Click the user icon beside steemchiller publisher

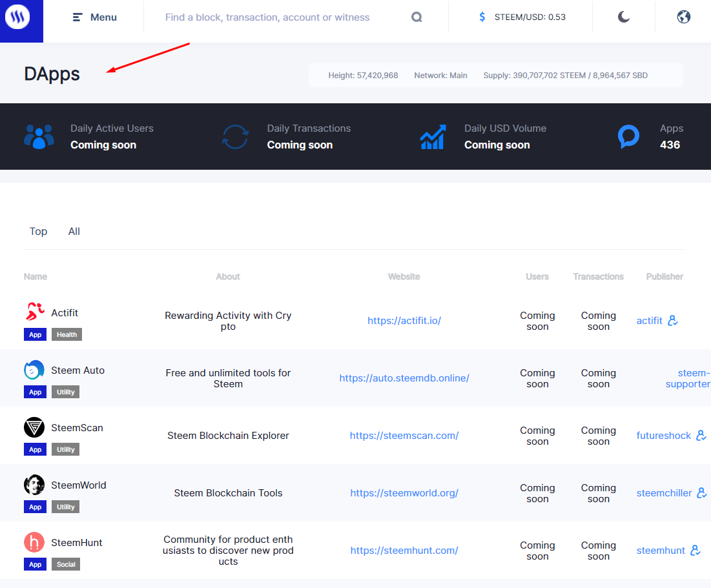(x=702, y=492)
